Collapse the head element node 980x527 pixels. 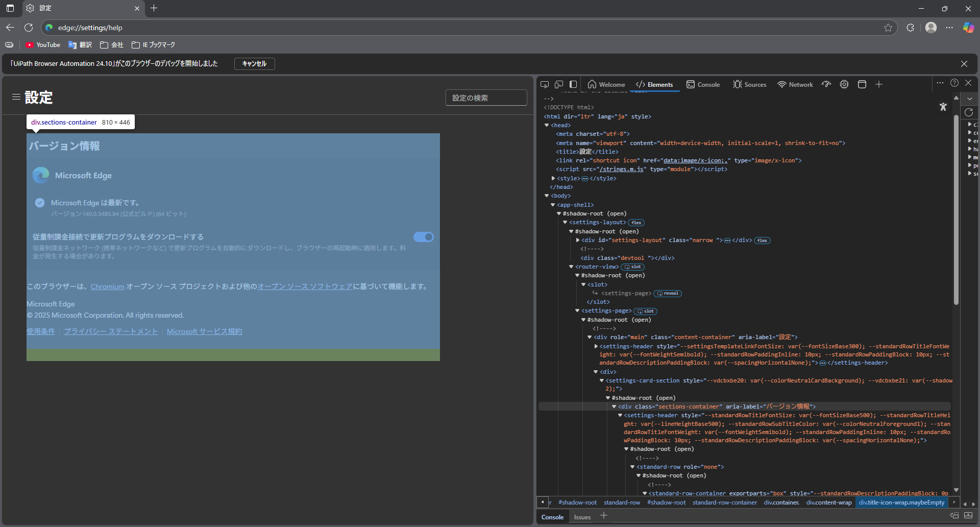pyautogui.click(x=547, y=125)
